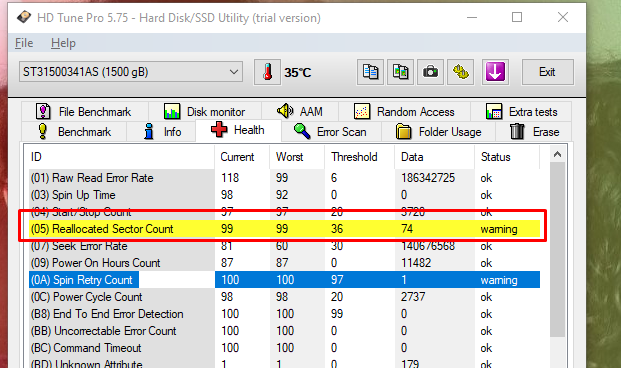
Task: Click the data value 2737
Action: pyautogui.click(x=413, y=297)
